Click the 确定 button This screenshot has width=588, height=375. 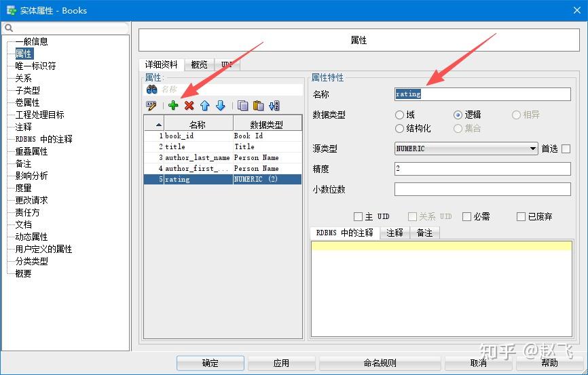pos(210,363)
